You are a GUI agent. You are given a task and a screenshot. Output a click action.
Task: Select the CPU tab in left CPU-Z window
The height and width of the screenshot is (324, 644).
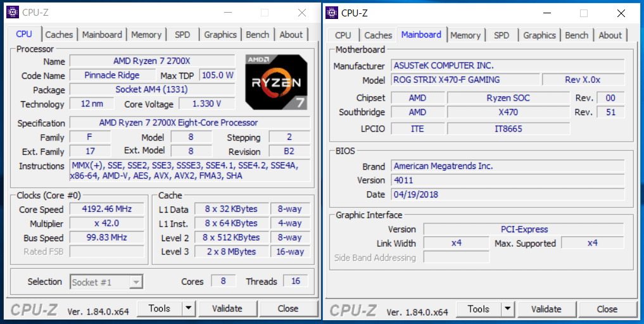click(x=24, y=34)
